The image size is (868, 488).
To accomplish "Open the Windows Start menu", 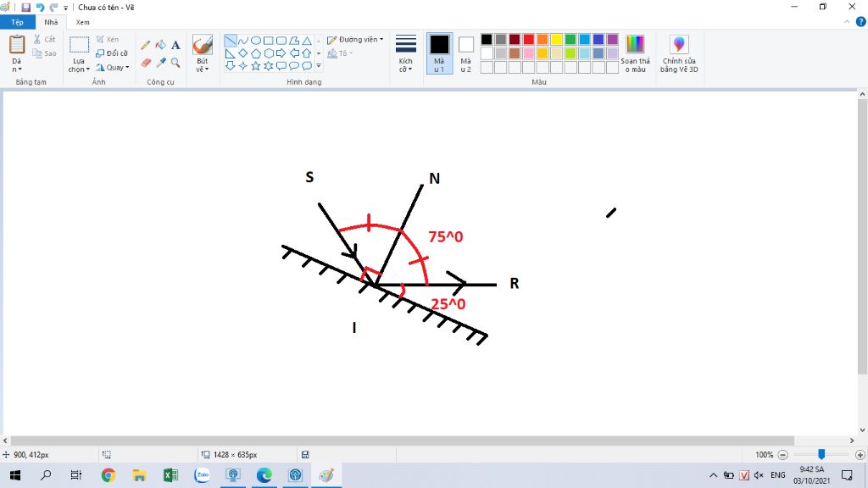I will pyautogui.click(x=15, y=474).
